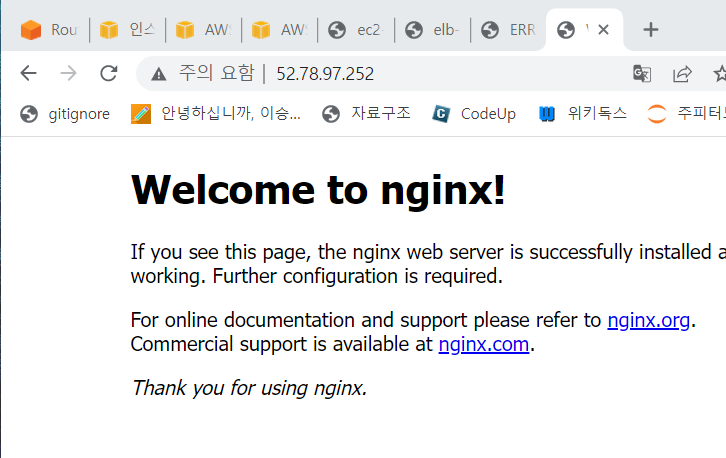Open a new tab with plus button
The width and height of the screenshot is (726, 458).
[x=651, y=30]
